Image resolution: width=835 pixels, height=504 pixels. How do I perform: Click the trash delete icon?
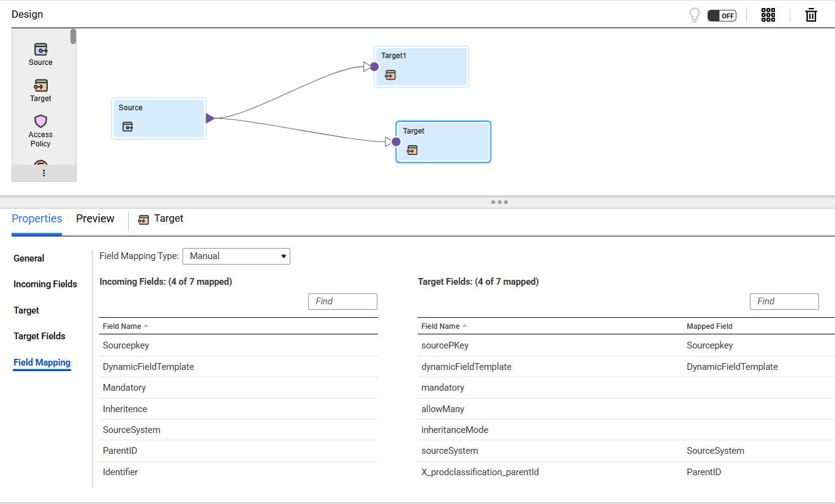[x=811, y=15]
